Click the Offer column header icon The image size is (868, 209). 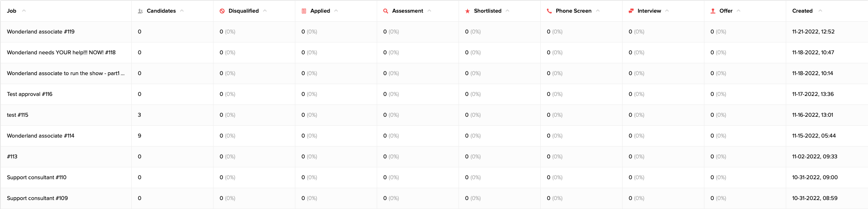click(x=713, y=11)
